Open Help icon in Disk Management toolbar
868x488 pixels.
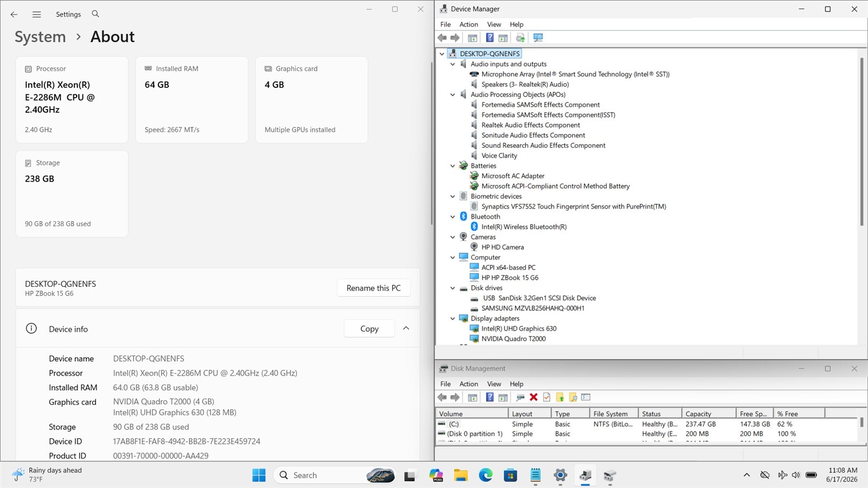(x=489, y=397)
